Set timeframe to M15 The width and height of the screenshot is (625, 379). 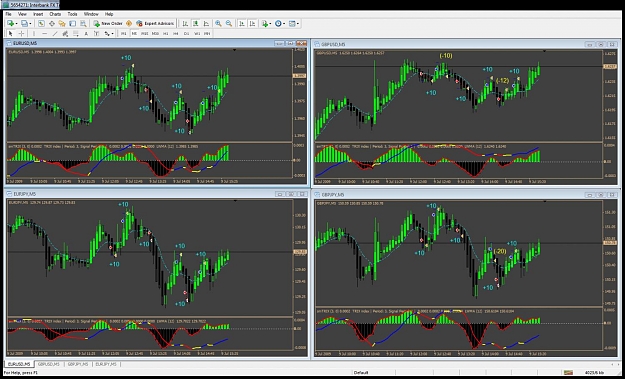tap(144, 34)
